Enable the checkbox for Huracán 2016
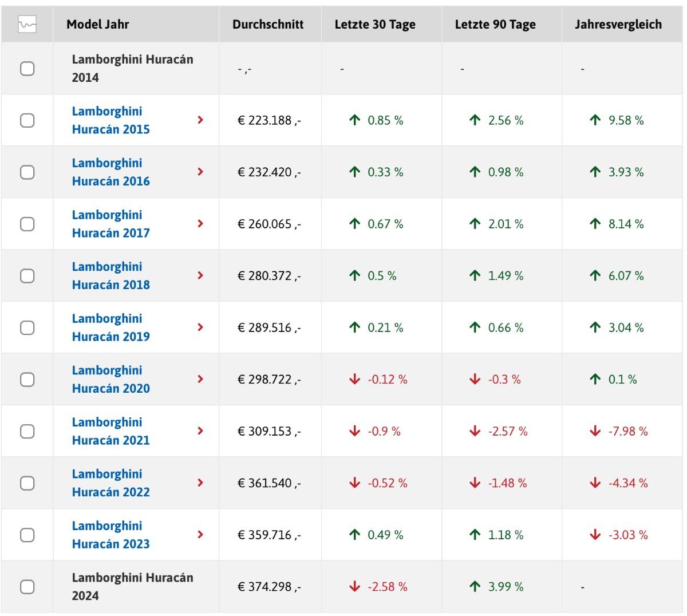The height and width of the screenshot is (616, 687). pos(27,172)
